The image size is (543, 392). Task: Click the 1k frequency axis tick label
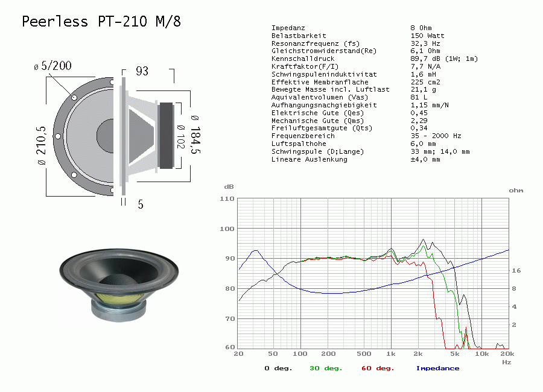click(391, 355)
